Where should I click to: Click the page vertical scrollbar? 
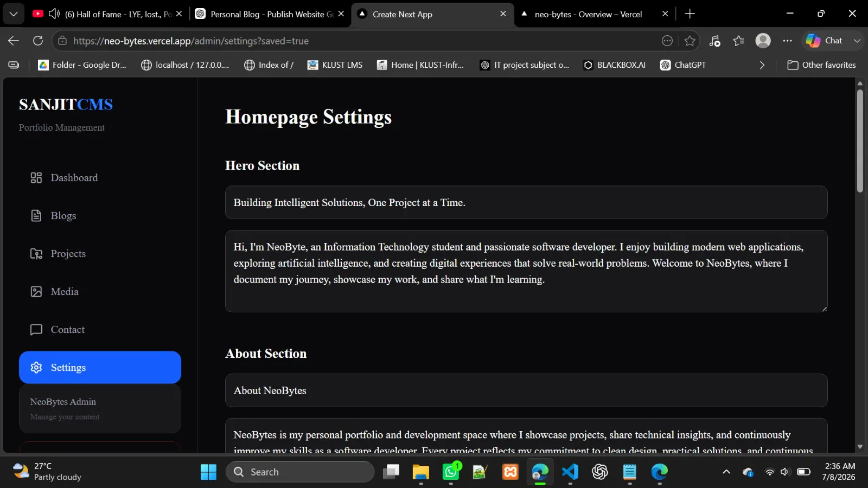[860, 141]
